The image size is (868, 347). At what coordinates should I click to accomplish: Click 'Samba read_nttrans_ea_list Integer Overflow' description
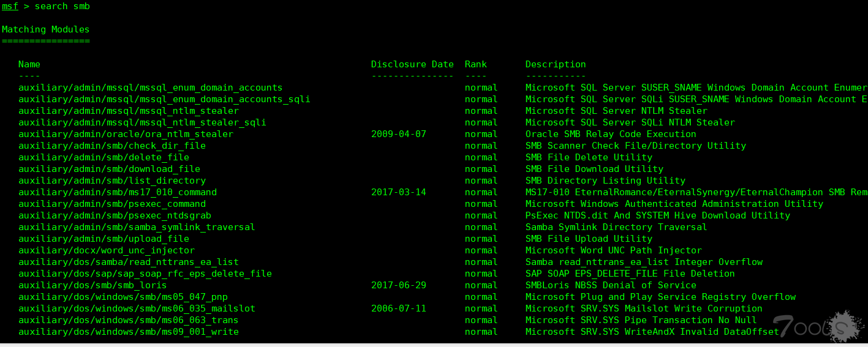click(644, 262)
